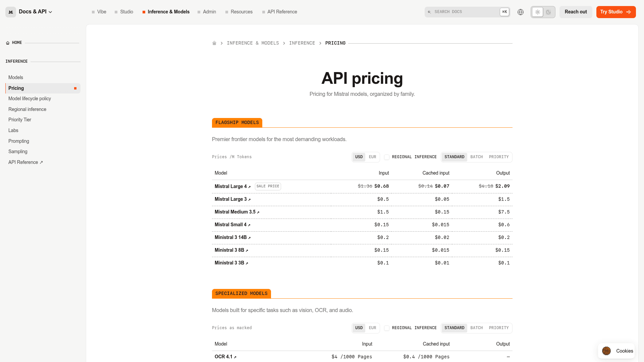Image resolution: width=644 pixels, height=362 pixels.
Task: Go to the Admin nav tab
Action: click(207, 12)
